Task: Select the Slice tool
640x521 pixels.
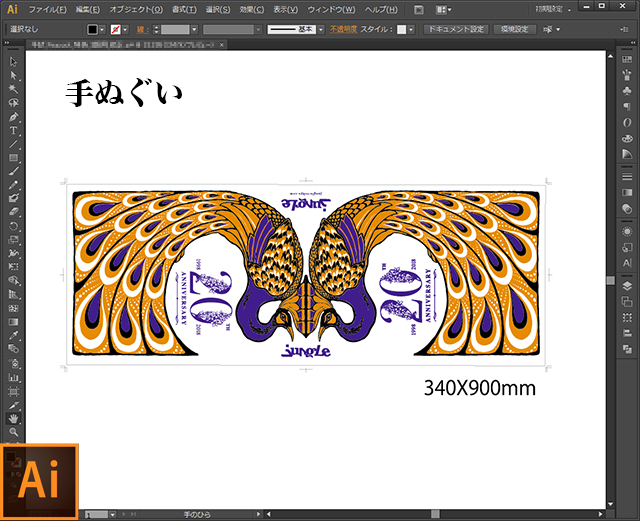Action: [x=13, y=405]
